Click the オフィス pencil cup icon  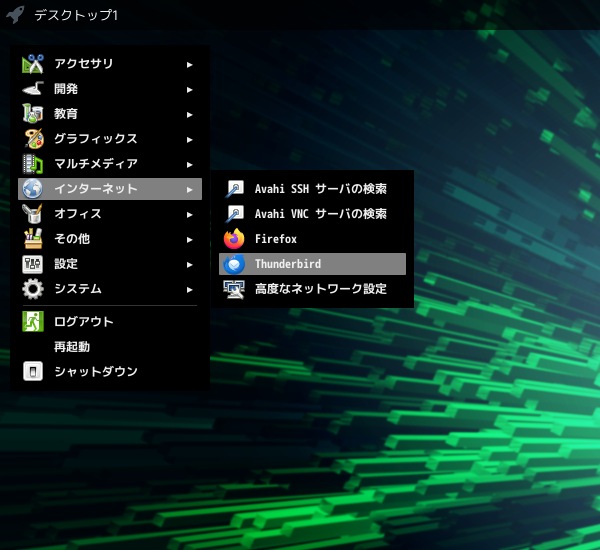coord(33,214)
